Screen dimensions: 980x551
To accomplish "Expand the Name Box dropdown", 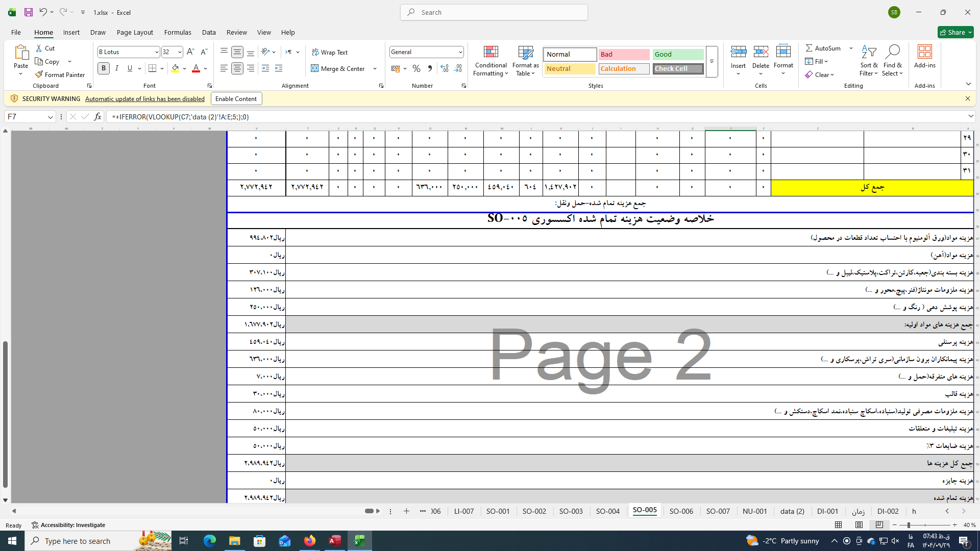I will point(50,117).
